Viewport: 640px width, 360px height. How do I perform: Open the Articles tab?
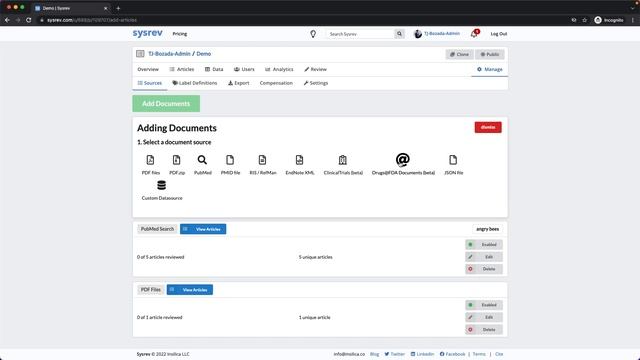[182, 69]
